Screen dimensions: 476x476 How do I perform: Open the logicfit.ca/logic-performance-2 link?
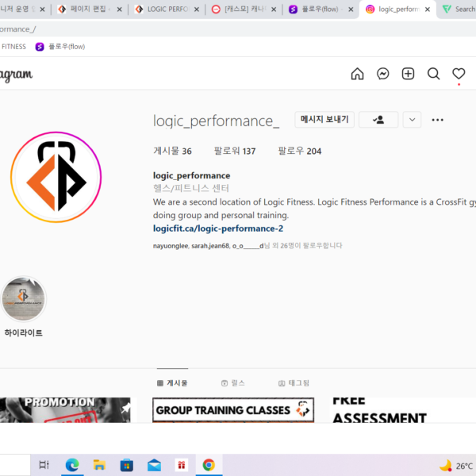coord(218,228)
